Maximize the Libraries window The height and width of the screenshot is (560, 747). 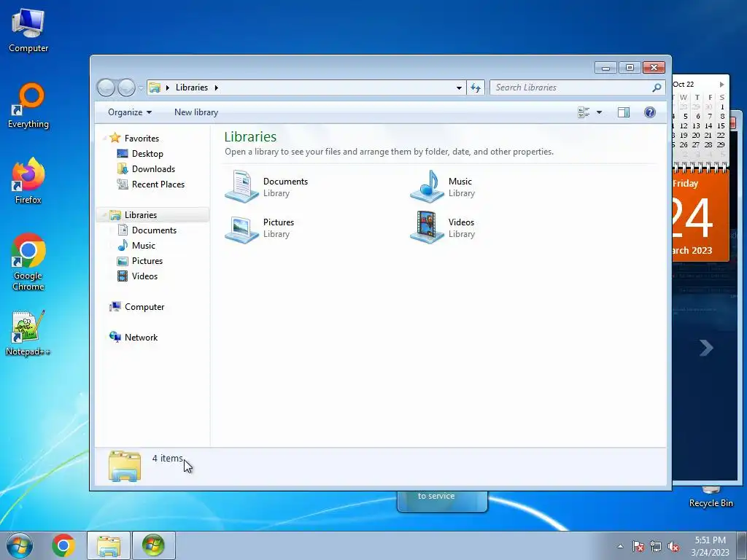pos(630,68)
